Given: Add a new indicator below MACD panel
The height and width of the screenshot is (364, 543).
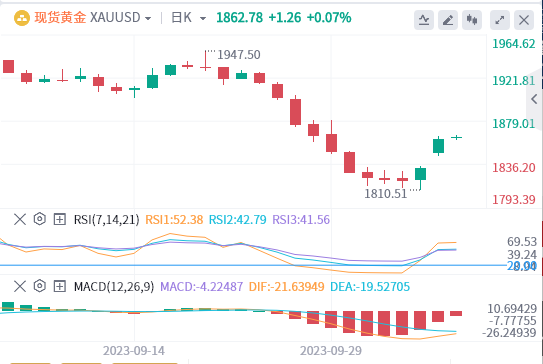Looking at the screenshot, I should tap(60, 286).
